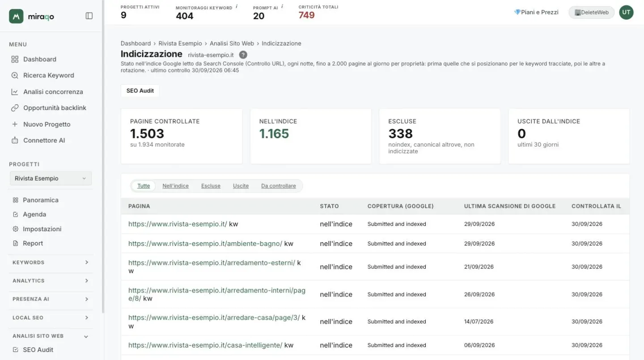Go to Analisi Sito Web breadcrumb
The image size is (644, 360).
(232, 43)
